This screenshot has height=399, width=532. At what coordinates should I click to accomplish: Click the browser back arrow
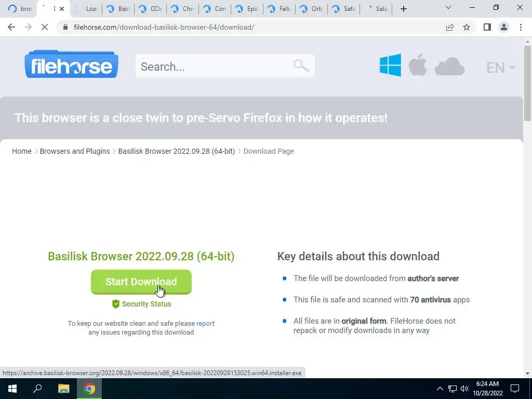coord(11,27)
